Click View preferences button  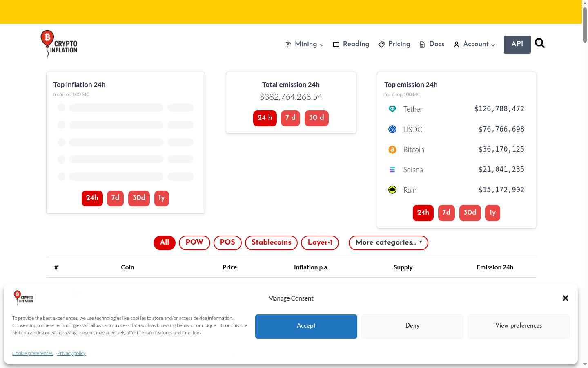click(519, 326)
